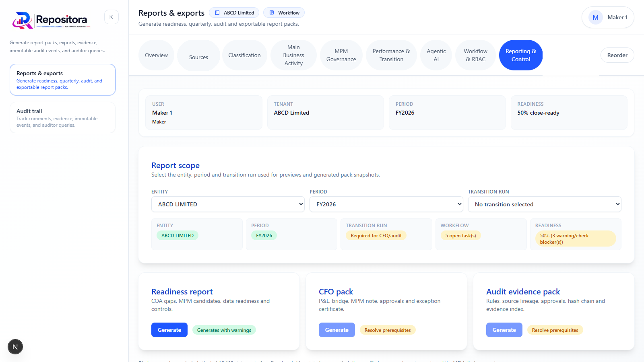The height and width of the screenshot is (362, 644).
Task: Click the Generates with warnings badge
Action: tap(224, 330)
